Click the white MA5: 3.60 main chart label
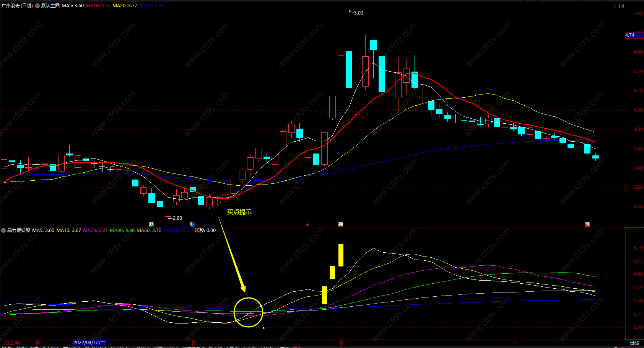The height and width of the screenshot is (348, 644). (73, 6)
